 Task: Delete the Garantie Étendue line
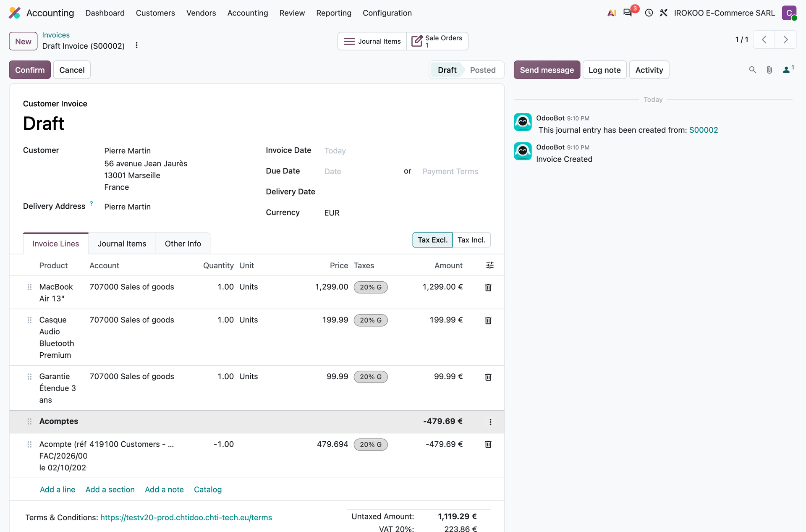coord(488,377)
